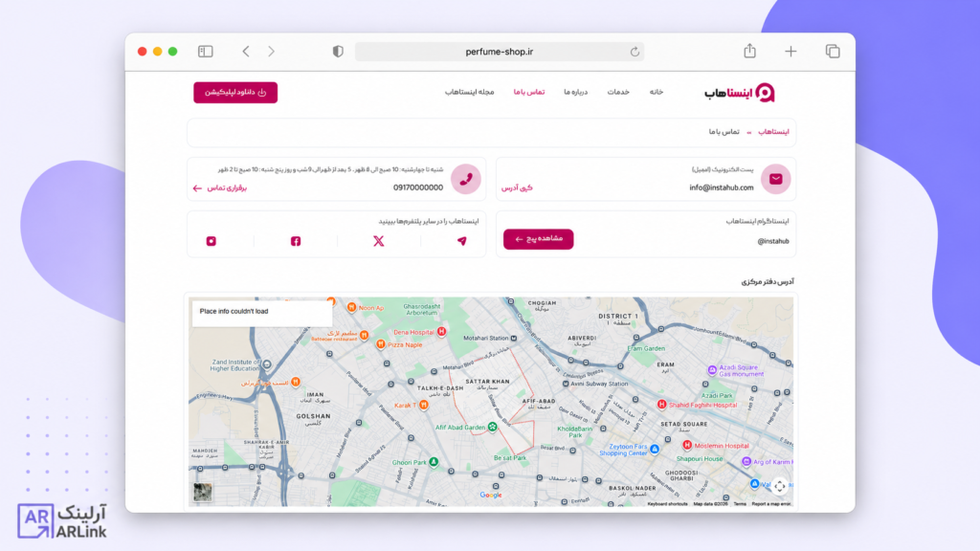Click the مشاهده پیج button
Screen dimensions: 980x551
[x=538, y=239]
